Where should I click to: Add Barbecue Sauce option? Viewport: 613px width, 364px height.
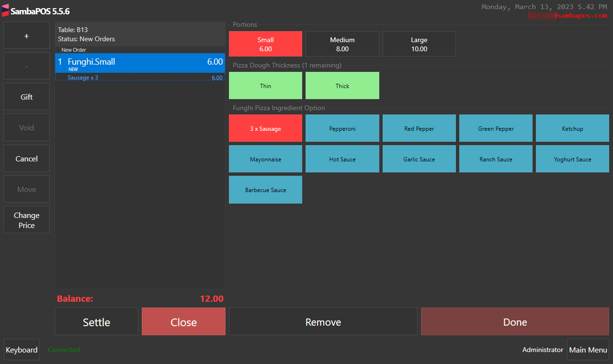tap(265, 190)
